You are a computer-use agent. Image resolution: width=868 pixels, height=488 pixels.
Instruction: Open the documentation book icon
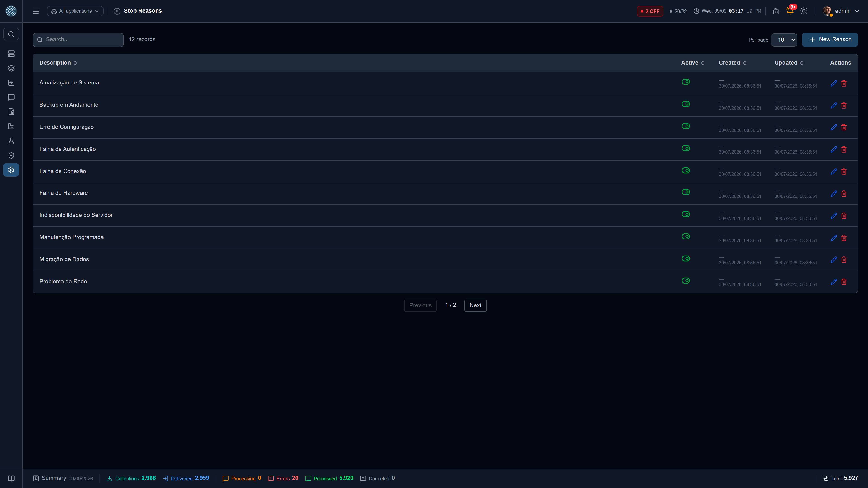[11, 478]
